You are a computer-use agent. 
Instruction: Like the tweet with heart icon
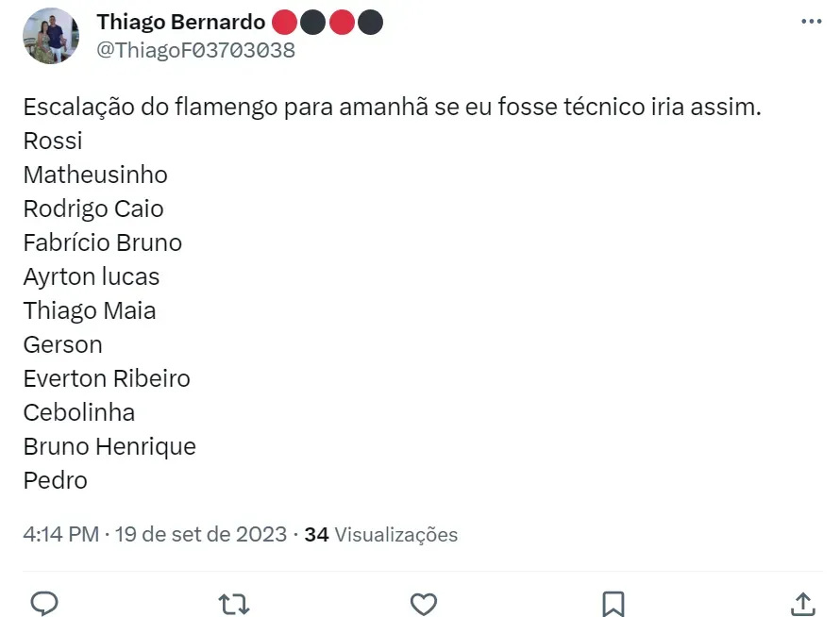(424, 603)
